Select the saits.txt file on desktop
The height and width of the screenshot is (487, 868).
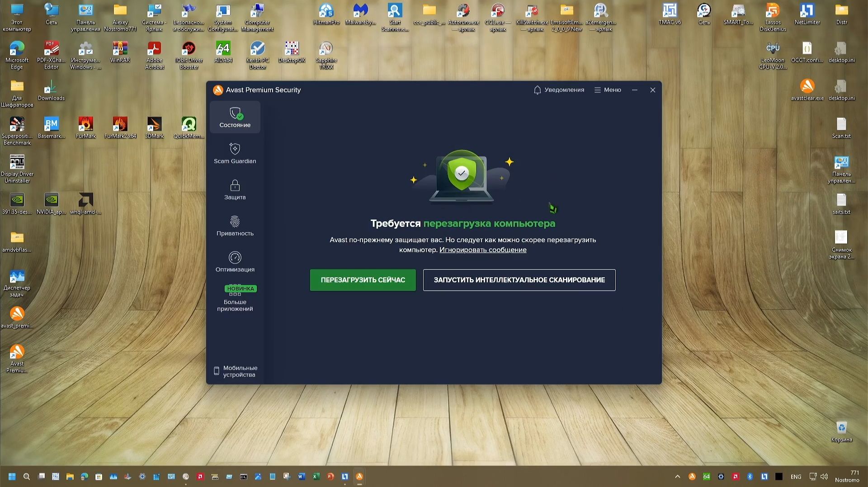pos(841,204)
